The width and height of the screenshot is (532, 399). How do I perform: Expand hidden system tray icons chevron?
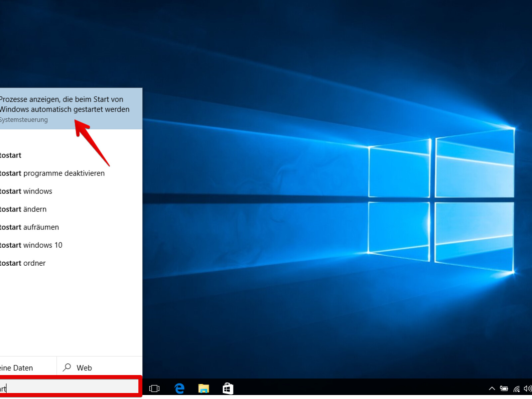click(x=492, y=388)
